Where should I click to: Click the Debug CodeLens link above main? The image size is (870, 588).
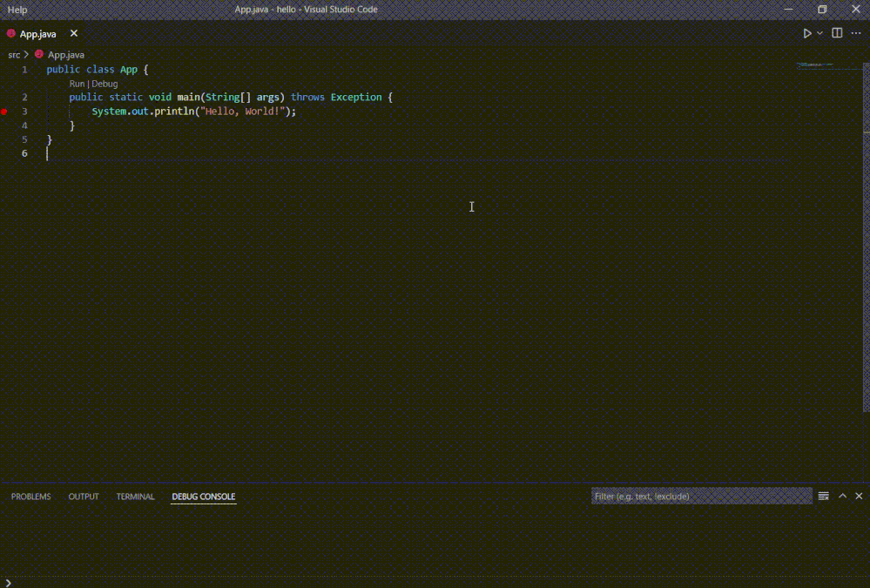pyautogui.click(x=105, y=84)
